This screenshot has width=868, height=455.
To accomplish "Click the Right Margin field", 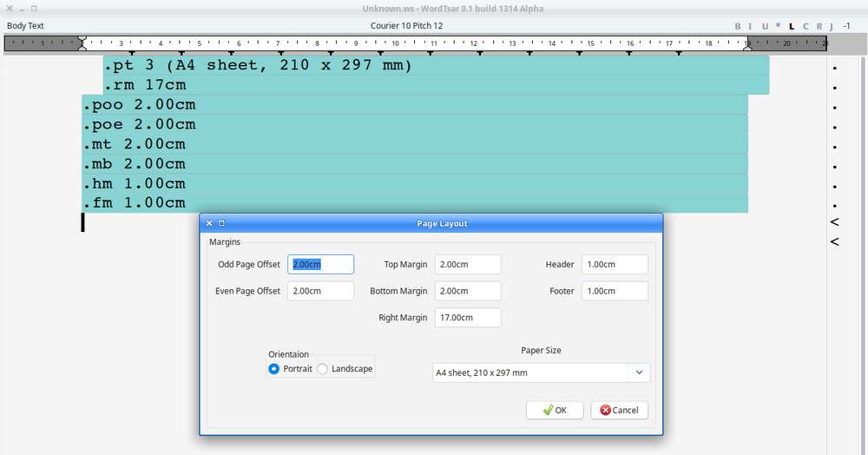I will point(468,317).
